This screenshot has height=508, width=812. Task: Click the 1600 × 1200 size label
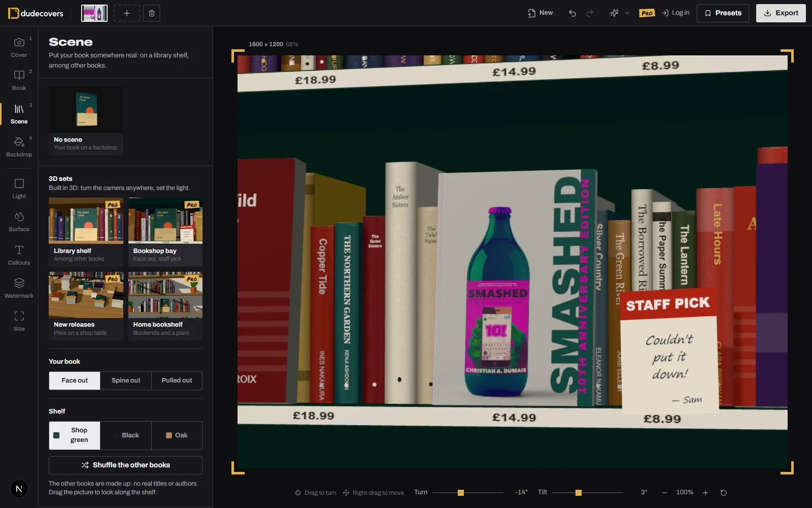(266, 44)
